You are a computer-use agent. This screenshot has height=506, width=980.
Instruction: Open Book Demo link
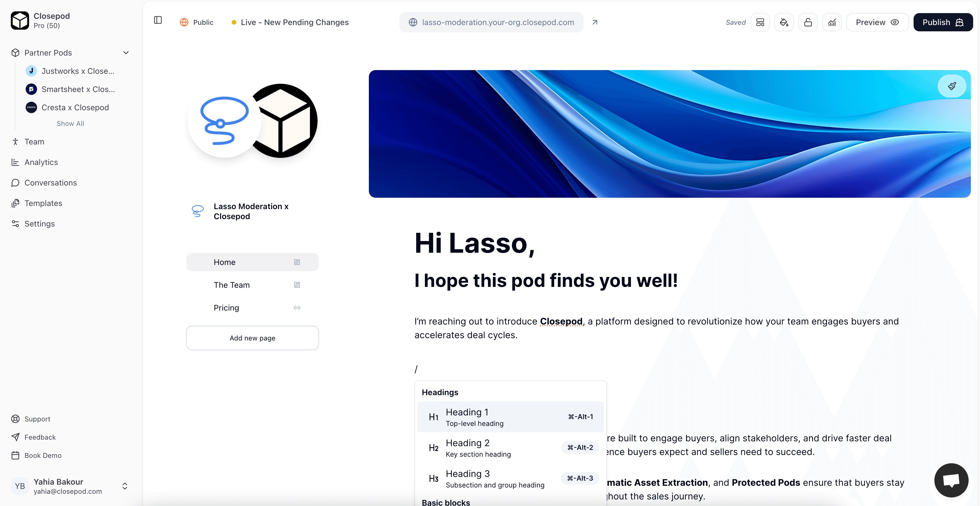pos(42,456)
